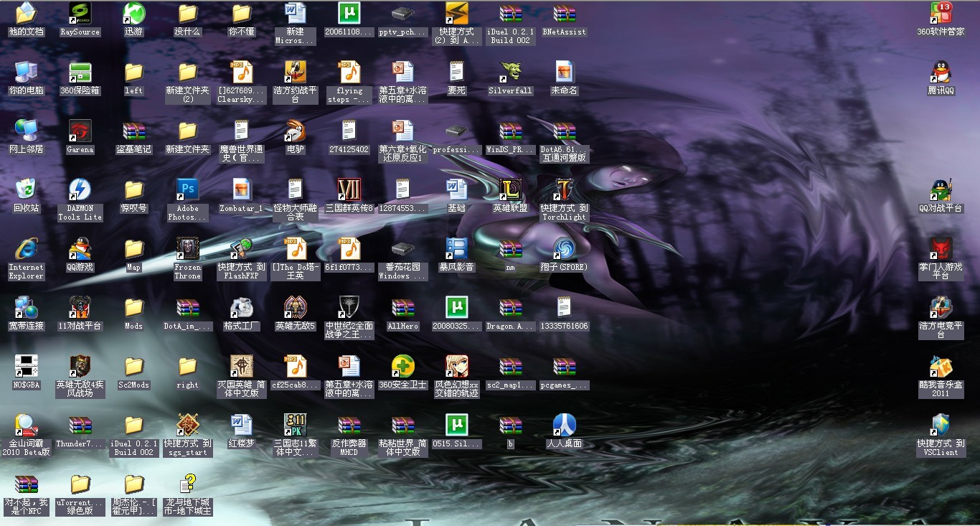The image size is (980, 526).
Task: Select the Garena desktop shortcut
Action: (x=80, y=131)
